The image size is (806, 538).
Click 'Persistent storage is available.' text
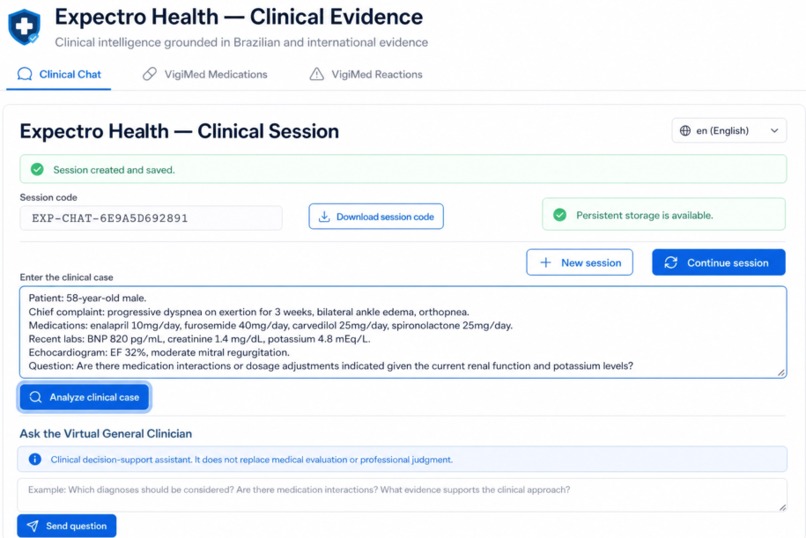pos(645,215)
